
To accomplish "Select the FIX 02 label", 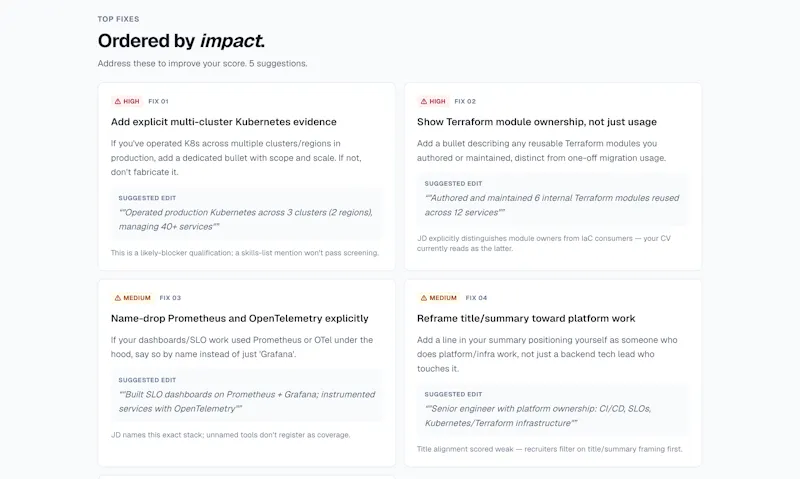I will click(465, 102).
